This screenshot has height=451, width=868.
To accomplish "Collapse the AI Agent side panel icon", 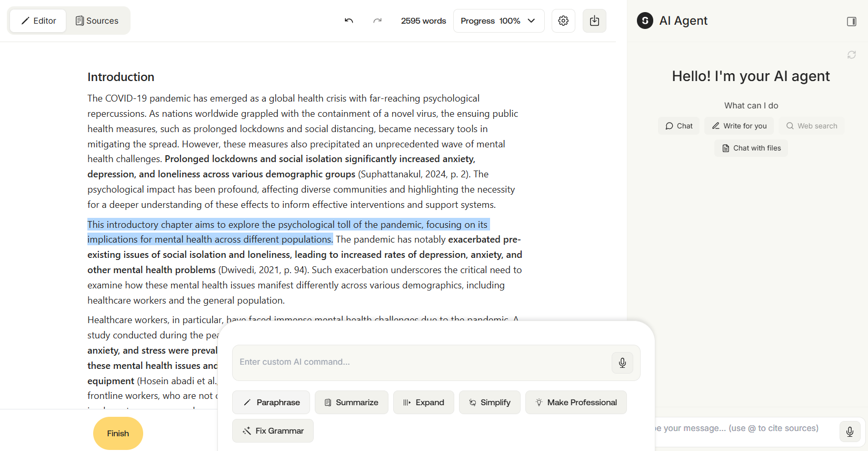I will 852,21.
